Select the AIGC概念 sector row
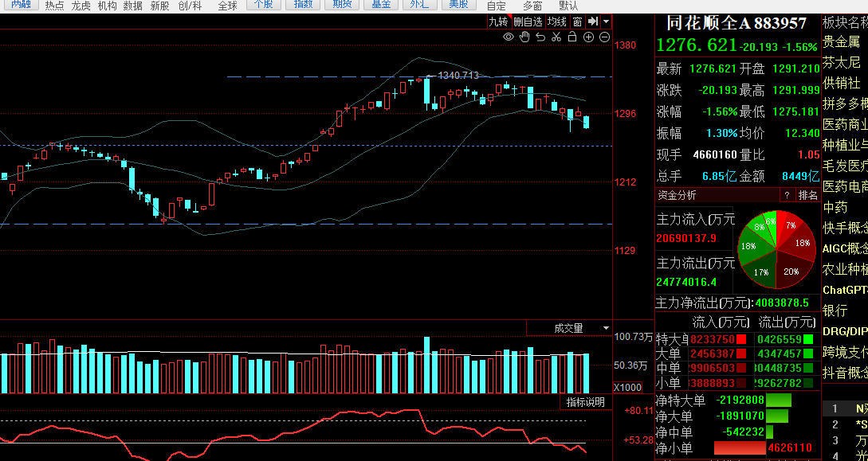 coord(846,248)
